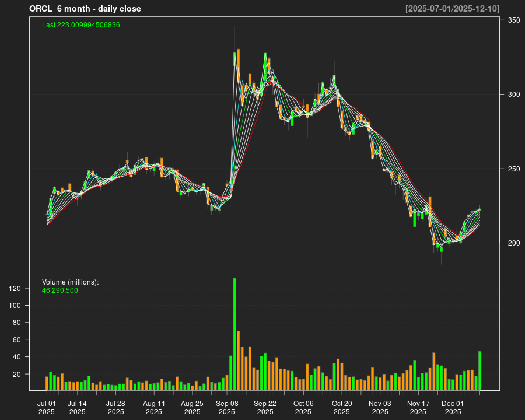Click the Volume (millions) heading

(x=71, y=282)
